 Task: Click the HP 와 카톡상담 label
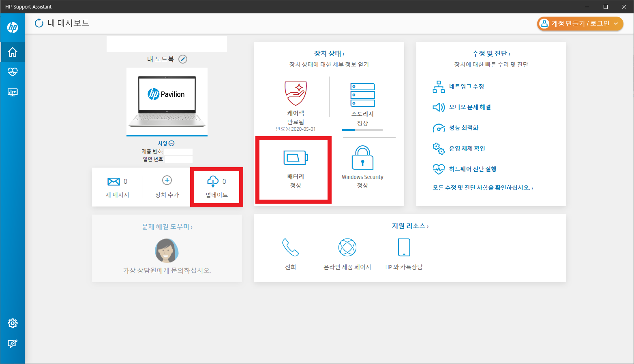(x=404, y=267)
